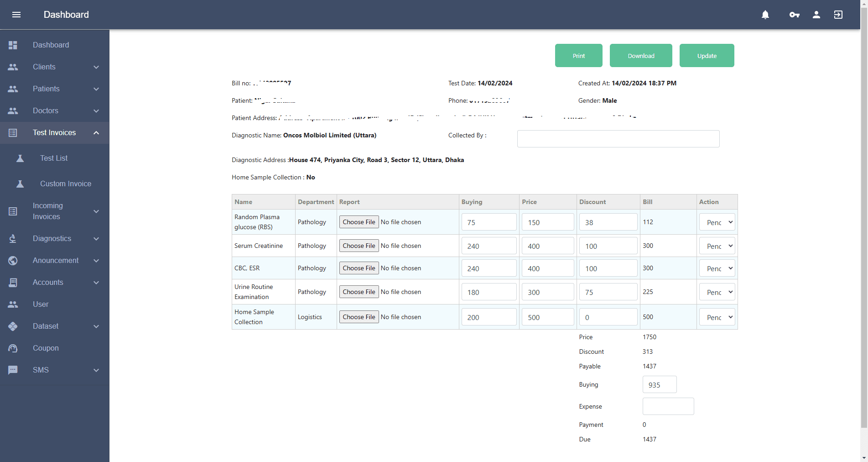Collapse the Test Invoices menu
This screenshot has width=868, height=462.
point(96,133)
